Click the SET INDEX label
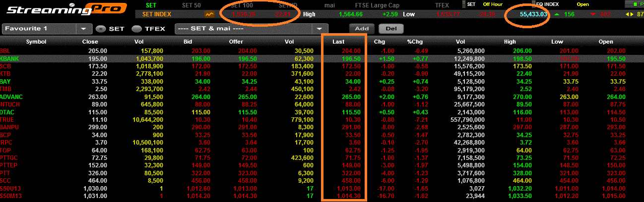This screenshot has height=202, width=644. point(157,14)
